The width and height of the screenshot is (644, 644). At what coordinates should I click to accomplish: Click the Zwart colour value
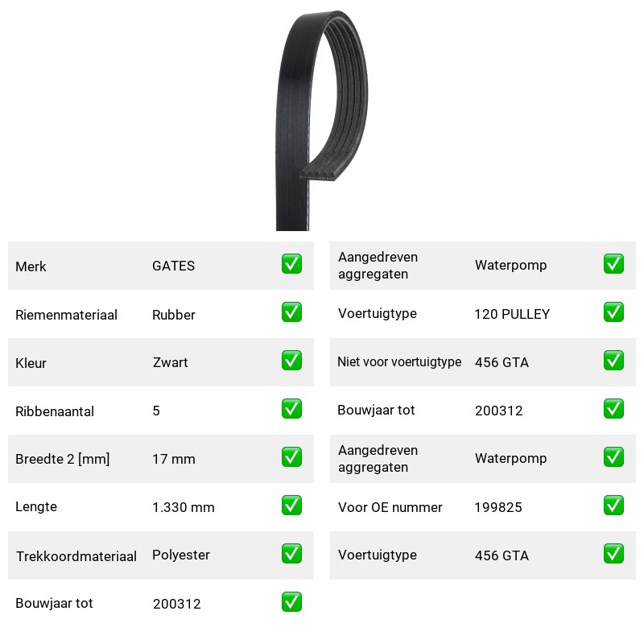coord(170,363)
